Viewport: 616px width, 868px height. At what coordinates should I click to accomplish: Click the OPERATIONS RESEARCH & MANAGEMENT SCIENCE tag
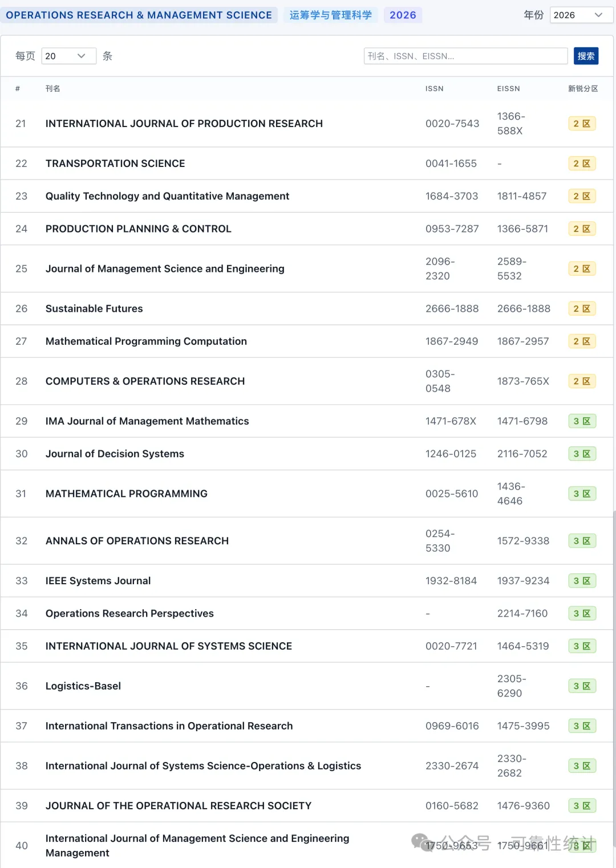[139, 15]
